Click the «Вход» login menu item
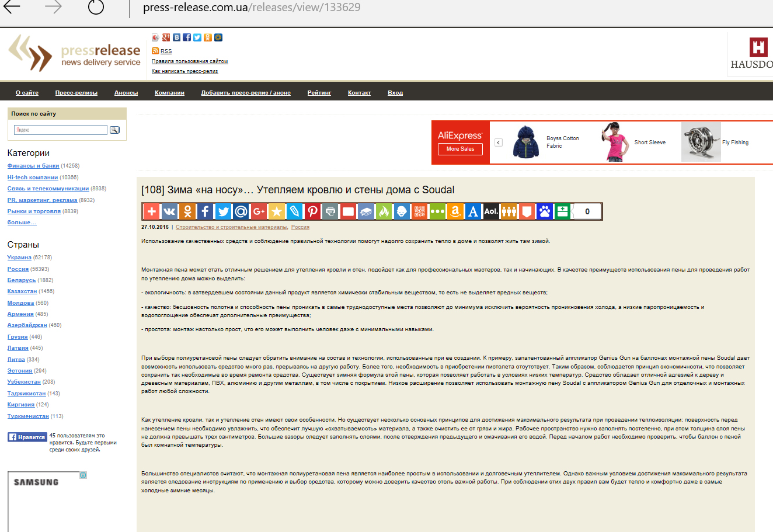The width and height of the screenshot is (773, 532). pyautogui.click(x=395, y=93)
